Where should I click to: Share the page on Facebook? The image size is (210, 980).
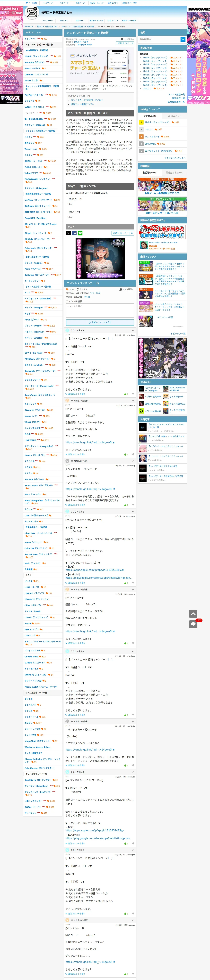pyautogui.click(x=74, y=233)
